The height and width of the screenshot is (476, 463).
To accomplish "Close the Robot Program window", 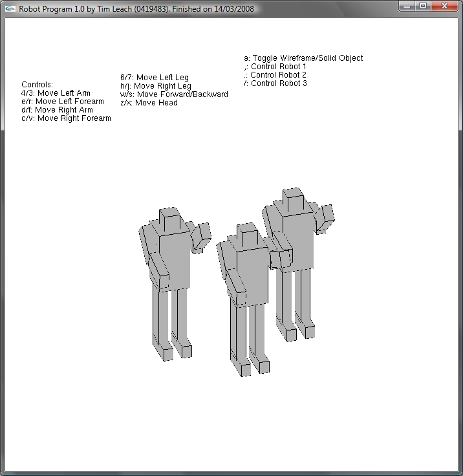I will [x=444, y=6].
